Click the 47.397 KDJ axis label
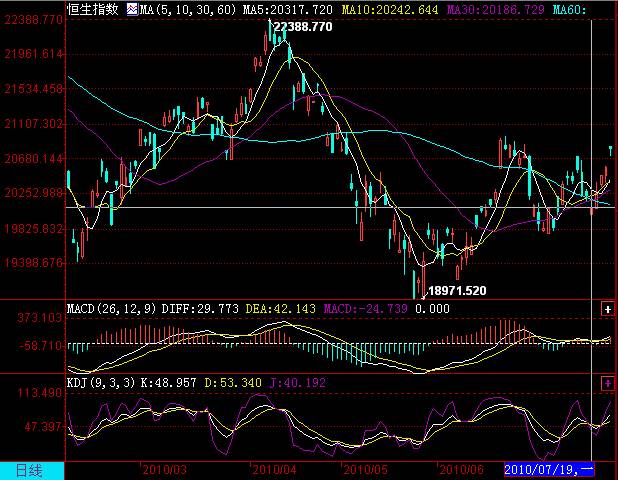The image size is (618, 480). [43, 427]
